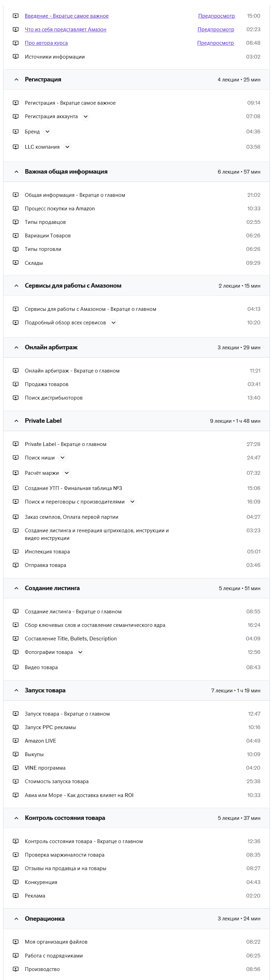This screenshot has height=980, width=271.
Task: Click the video icon next to Введение lecture
Action: (x=15, y=16)
